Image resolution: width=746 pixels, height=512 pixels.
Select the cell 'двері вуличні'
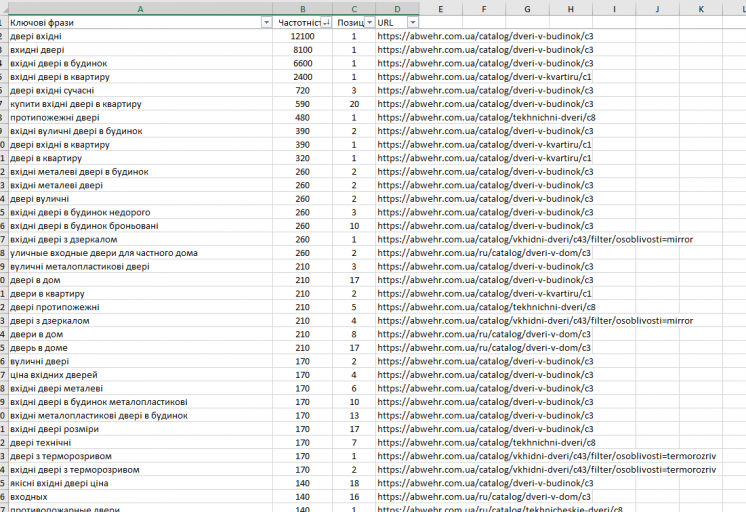(x=140, y=199)
